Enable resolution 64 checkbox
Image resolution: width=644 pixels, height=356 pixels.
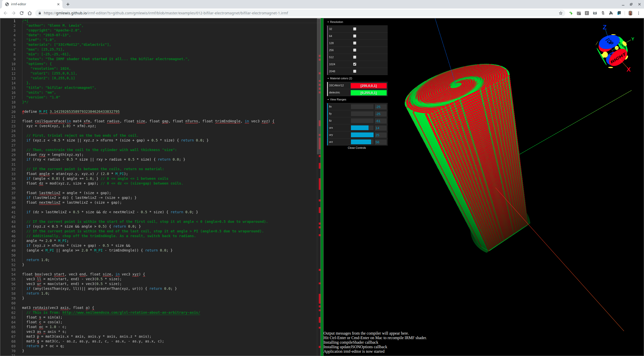click(355, 36)
